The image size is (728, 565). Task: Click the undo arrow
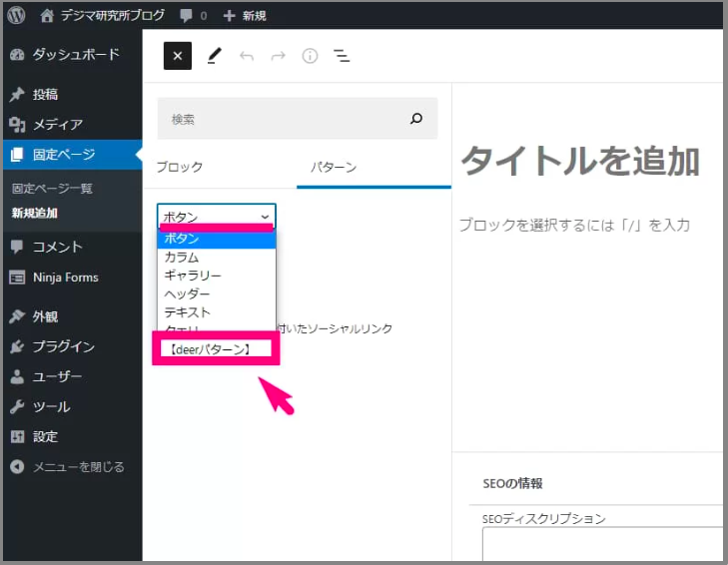click(247, 56)
